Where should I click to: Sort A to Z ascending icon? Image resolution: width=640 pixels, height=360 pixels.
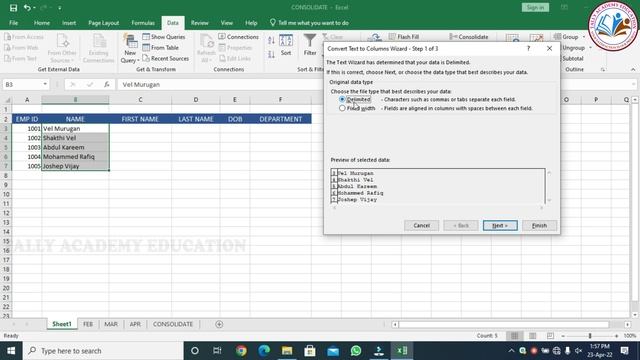pos(271,40)
